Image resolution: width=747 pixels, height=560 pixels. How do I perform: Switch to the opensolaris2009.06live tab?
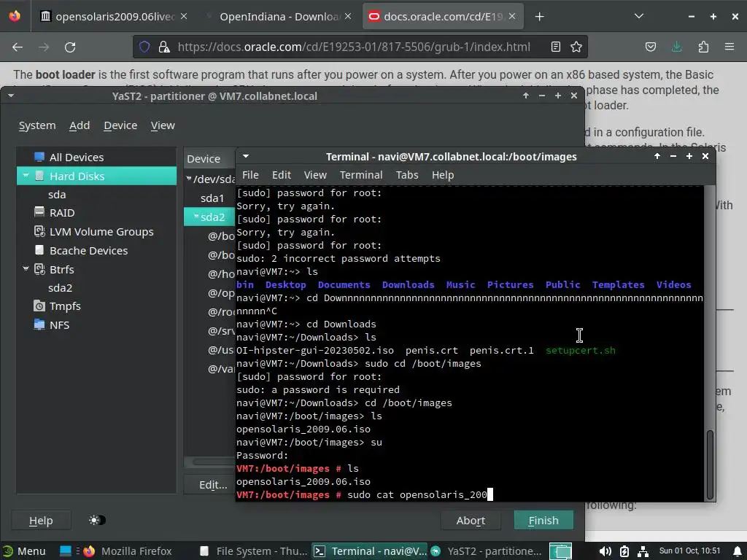click(x=115, y=17)
